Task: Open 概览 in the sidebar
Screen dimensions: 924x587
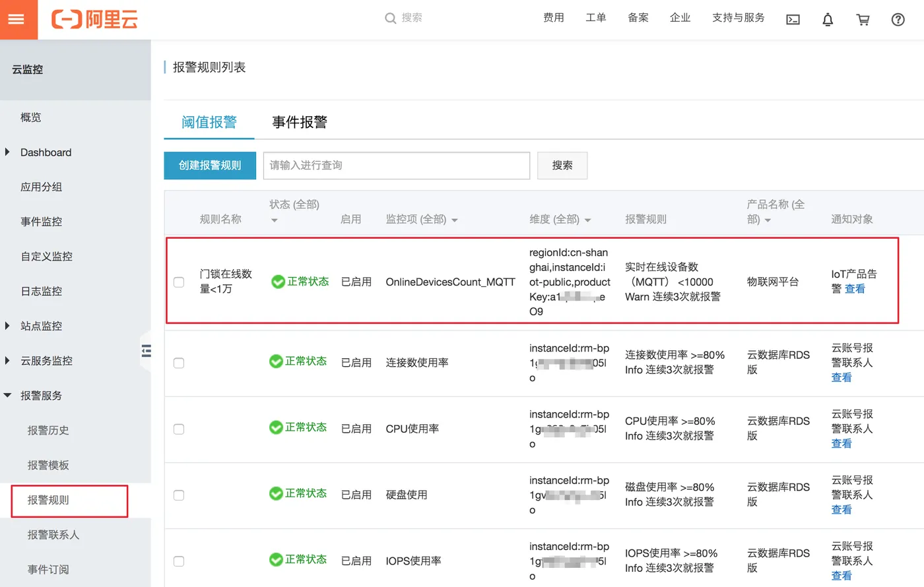Action: [x=31, y=117]
